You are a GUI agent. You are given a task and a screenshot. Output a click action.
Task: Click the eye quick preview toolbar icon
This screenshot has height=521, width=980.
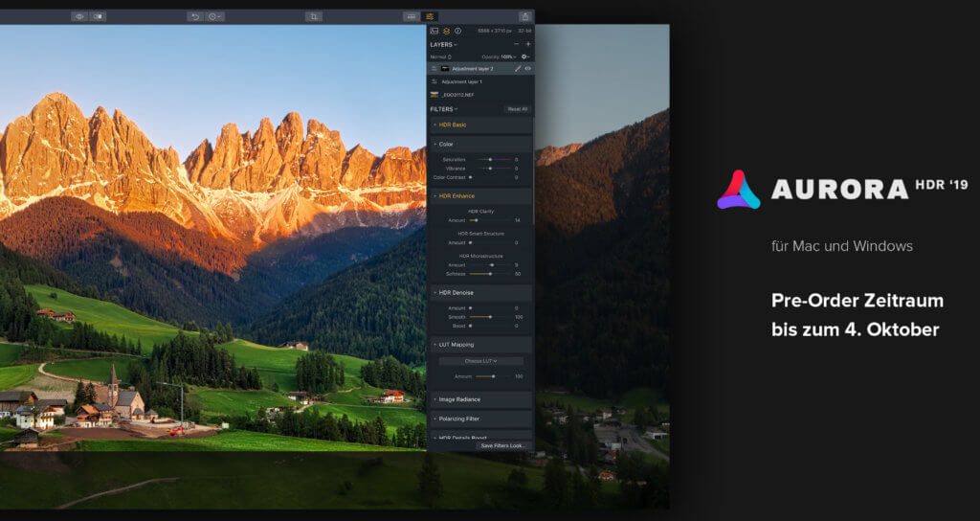tap(79, 17)
